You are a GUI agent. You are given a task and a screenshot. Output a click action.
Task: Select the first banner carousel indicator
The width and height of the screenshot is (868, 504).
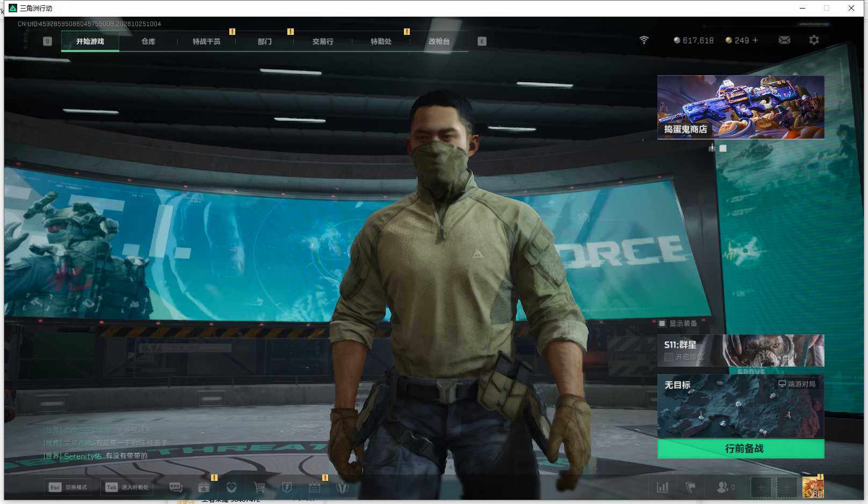point(712,148)
